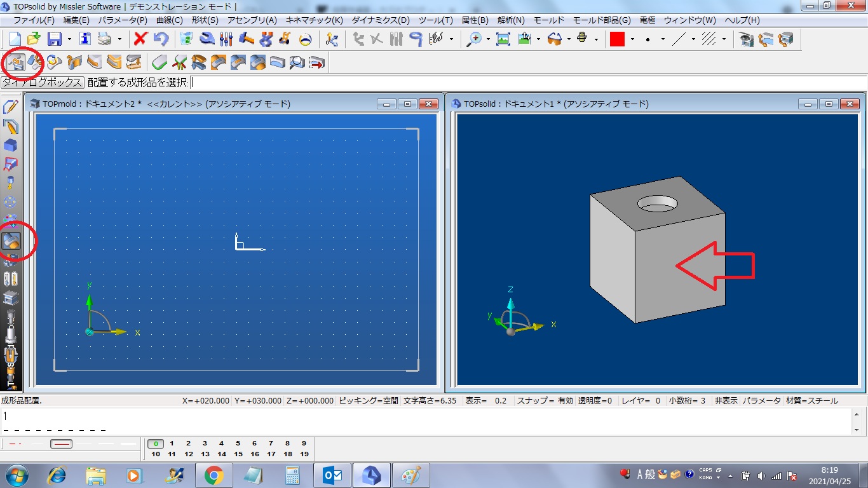
Task: Open the ヘルプ(H) menu
Action: tap(742, 20)
